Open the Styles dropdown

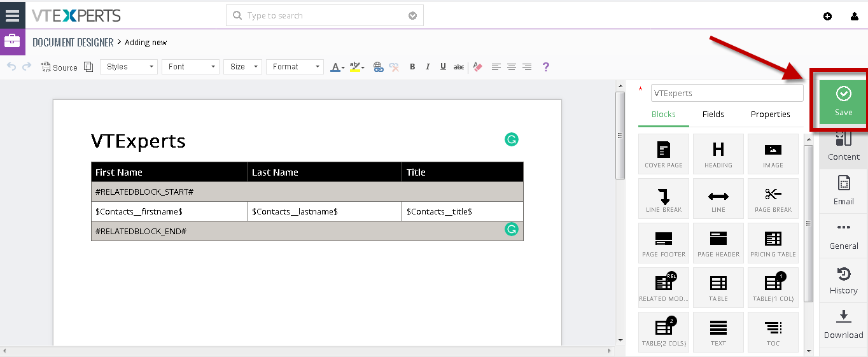tap(129, 67)
